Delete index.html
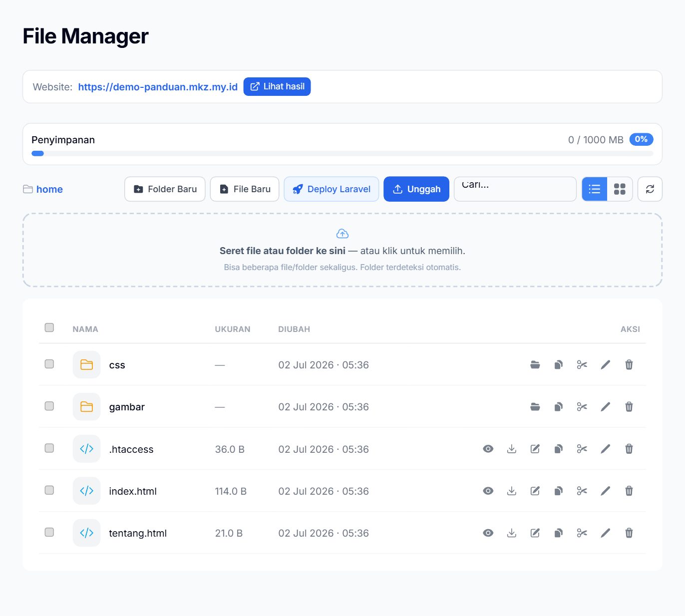The width and height of the screenshot is (685, 616). point(629,491)
